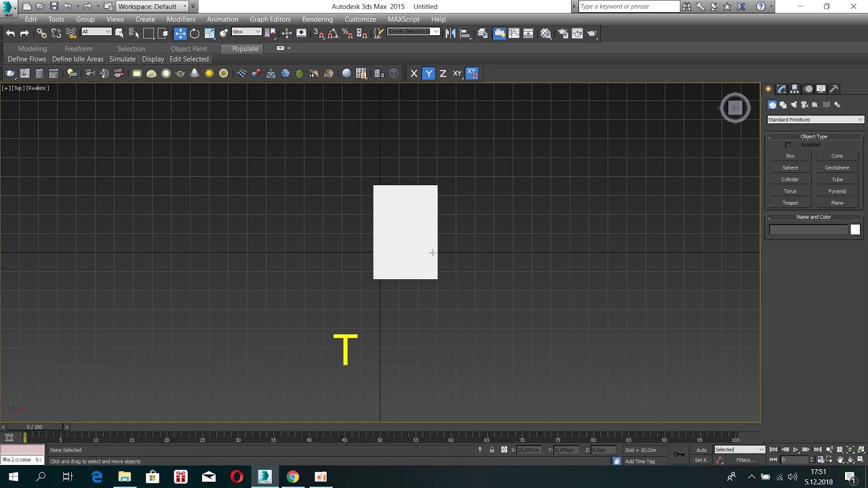Select the Link tool in main toolbar

(41, 33)
